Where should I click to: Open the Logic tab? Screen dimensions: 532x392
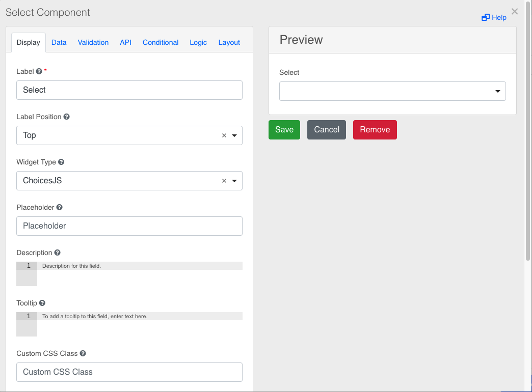(x=198, y=42)
